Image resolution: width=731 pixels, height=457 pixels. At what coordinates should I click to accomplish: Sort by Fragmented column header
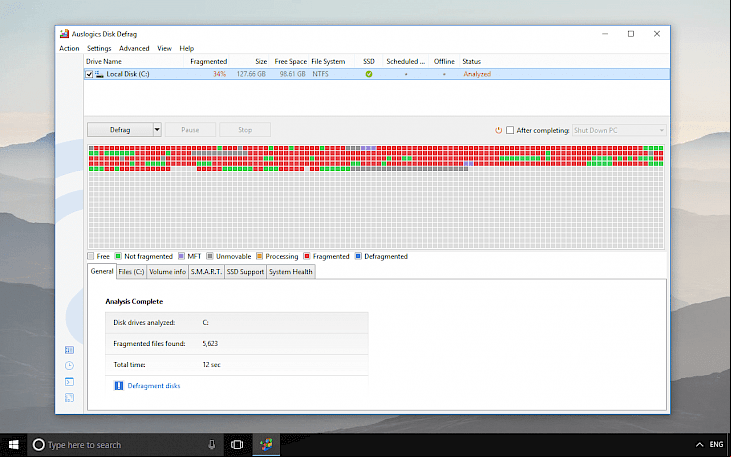207,62
